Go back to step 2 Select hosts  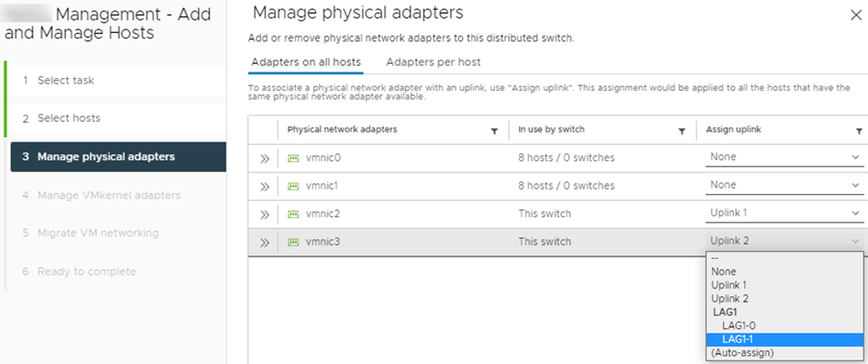pyautogui.click(x=68, y=117)
